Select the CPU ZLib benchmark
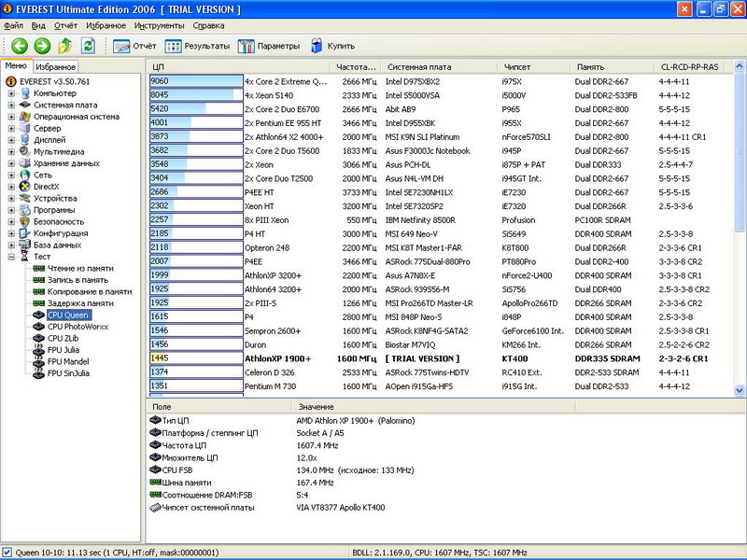The image size is (747, 560). coord(63,338)
